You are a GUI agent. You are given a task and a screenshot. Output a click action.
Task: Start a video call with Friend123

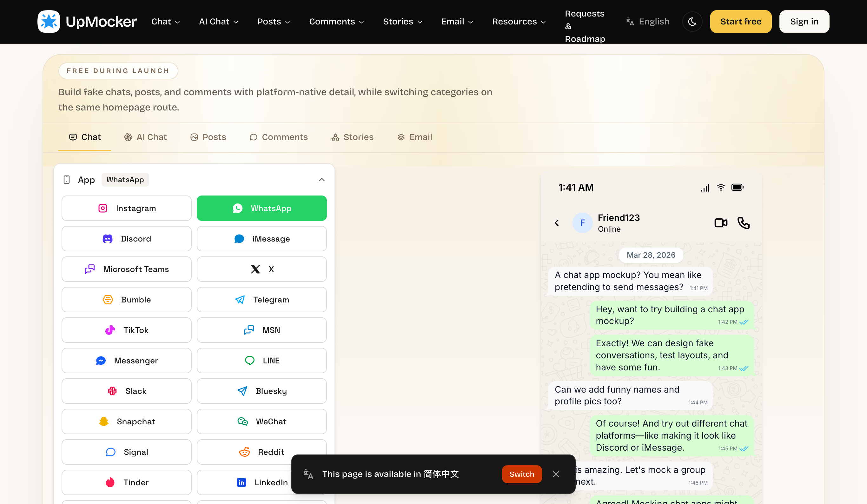(x=721, y=223)
